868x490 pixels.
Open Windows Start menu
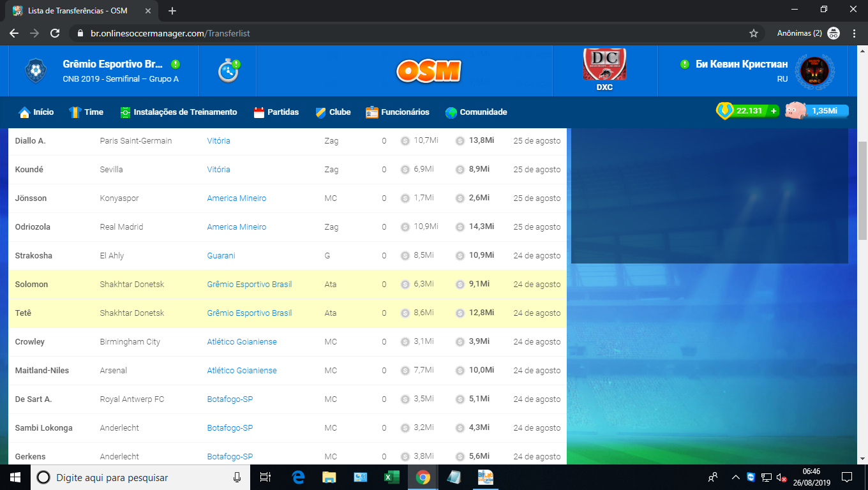tap(15, 477)
